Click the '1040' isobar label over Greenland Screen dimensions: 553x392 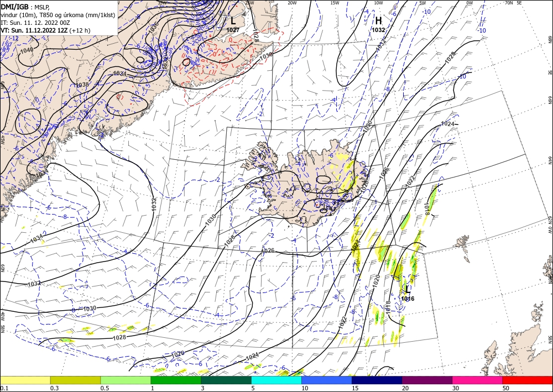(27, 50)
